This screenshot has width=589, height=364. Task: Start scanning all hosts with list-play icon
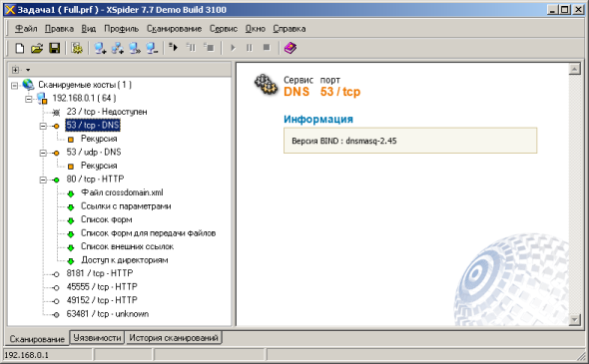tap(173, 47)
